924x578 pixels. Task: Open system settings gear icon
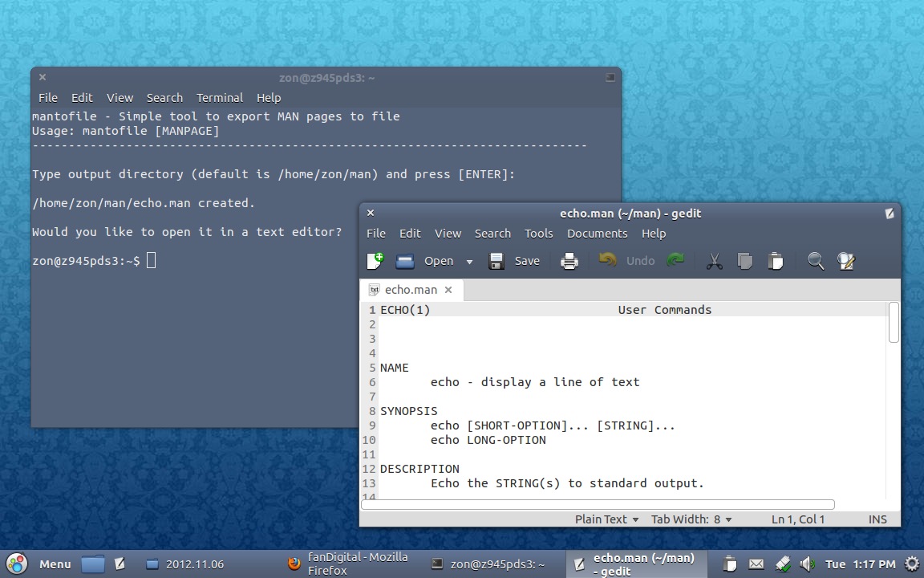coord(912,564)
